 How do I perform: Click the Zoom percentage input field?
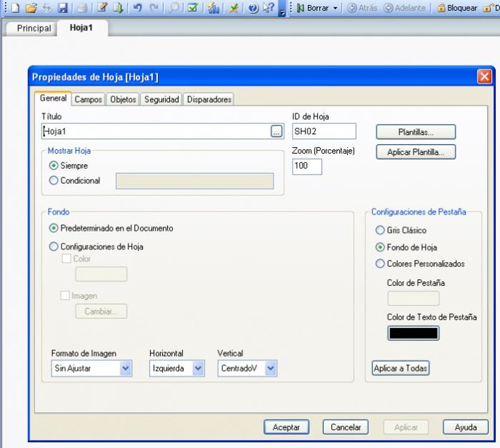click(x=307, y=166)
